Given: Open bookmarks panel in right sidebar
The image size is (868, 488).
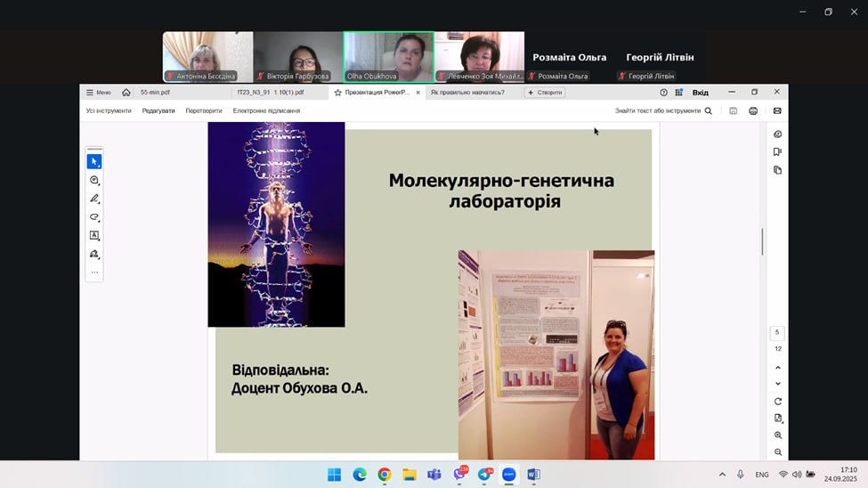Looking at the screenshot, I should 777,152.
